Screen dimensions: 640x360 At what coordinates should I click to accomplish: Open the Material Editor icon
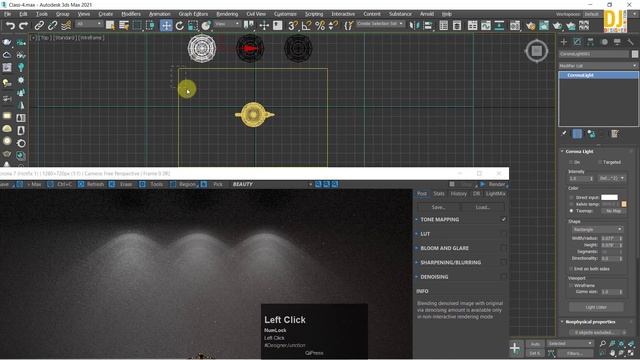(x=515, y=26)
